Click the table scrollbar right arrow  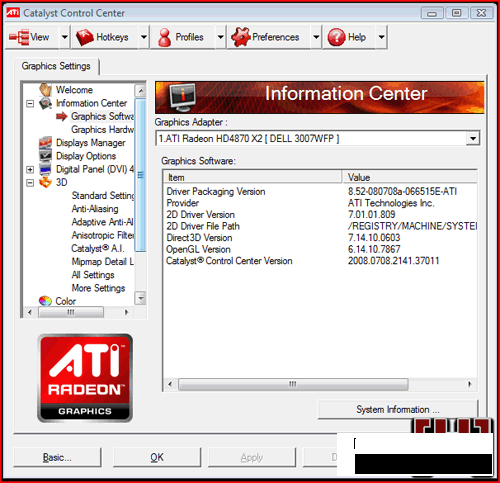click(x=469, y=384)
